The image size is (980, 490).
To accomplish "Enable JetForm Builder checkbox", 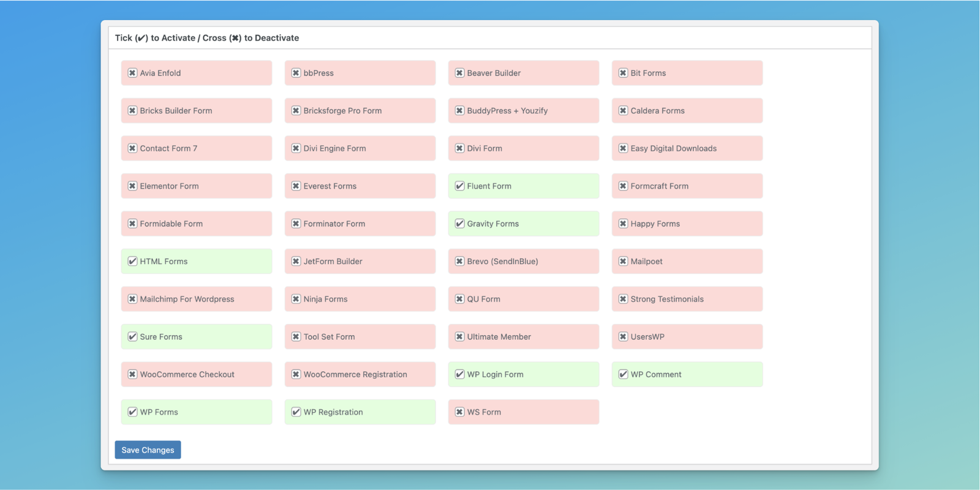I will tap(296, 262).
